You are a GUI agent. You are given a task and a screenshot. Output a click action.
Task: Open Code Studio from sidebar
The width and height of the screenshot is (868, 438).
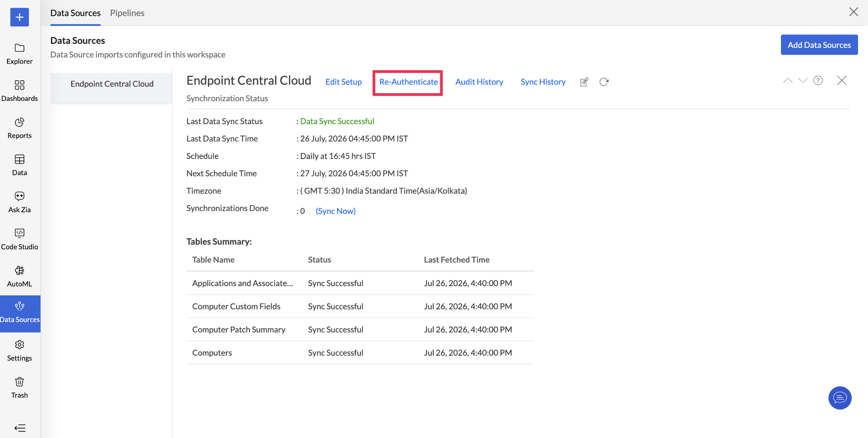20,240
